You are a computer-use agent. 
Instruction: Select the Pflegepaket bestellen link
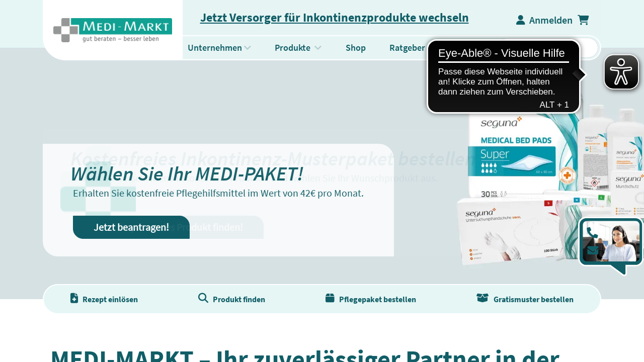click(x=377, y=299)
